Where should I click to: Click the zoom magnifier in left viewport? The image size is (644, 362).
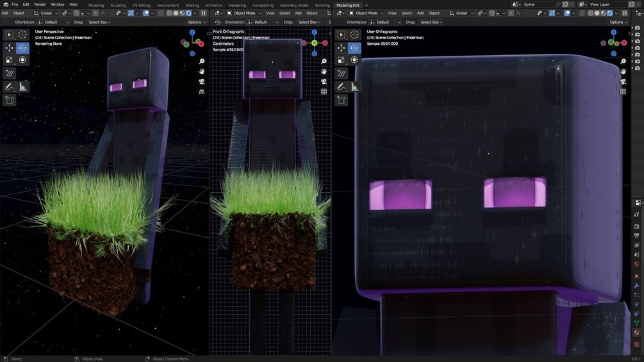[202, 61]
